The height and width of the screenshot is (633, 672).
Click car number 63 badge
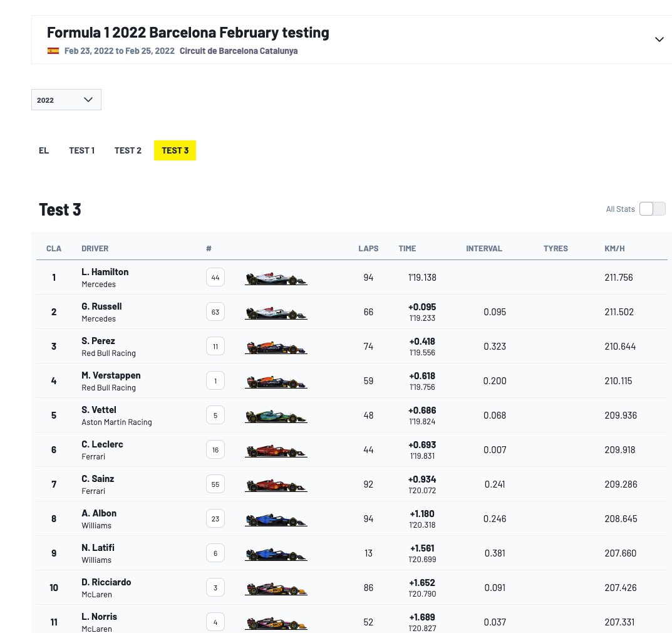(x=215, y=311)
